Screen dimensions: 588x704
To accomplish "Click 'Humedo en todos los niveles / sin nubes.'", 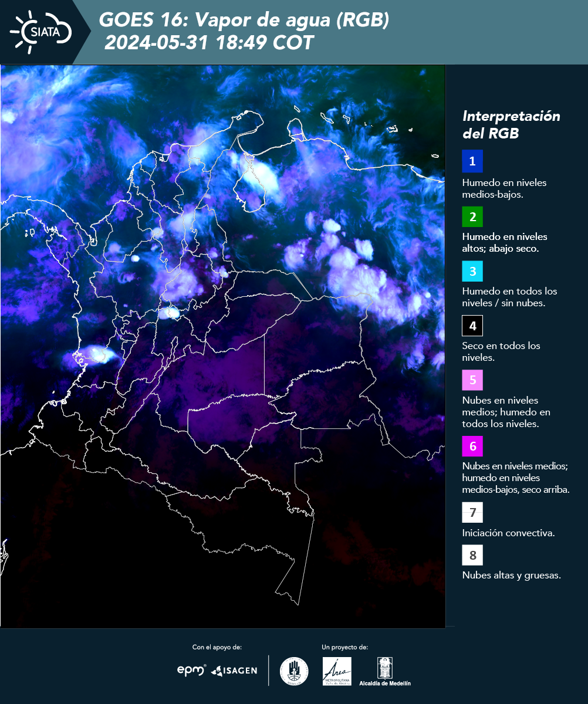I will (509, 297).
